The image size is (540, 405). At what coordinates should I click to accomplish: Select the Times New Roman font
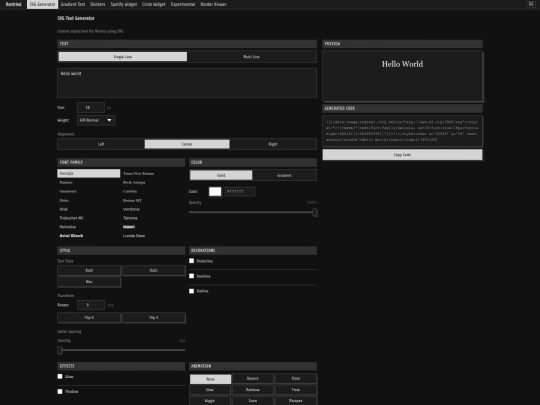(x=153, y=173)
